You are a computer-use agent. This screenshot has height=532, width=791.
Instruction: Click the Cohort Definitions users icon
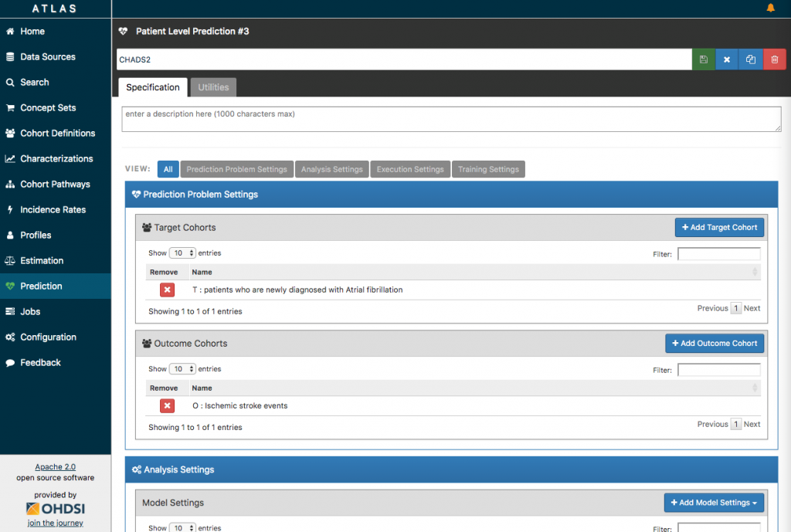click(x=10, y=133)
